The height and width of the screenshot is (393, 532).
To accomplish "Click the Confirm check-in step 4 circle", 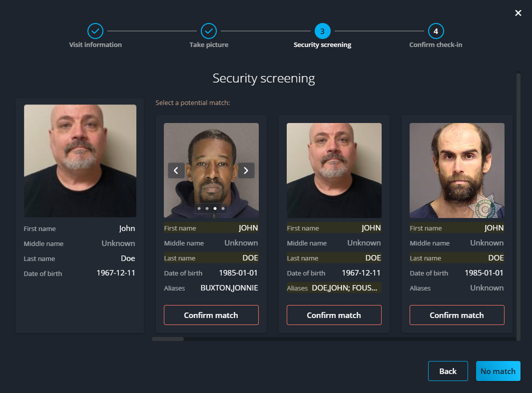I will tap(435, 30).
